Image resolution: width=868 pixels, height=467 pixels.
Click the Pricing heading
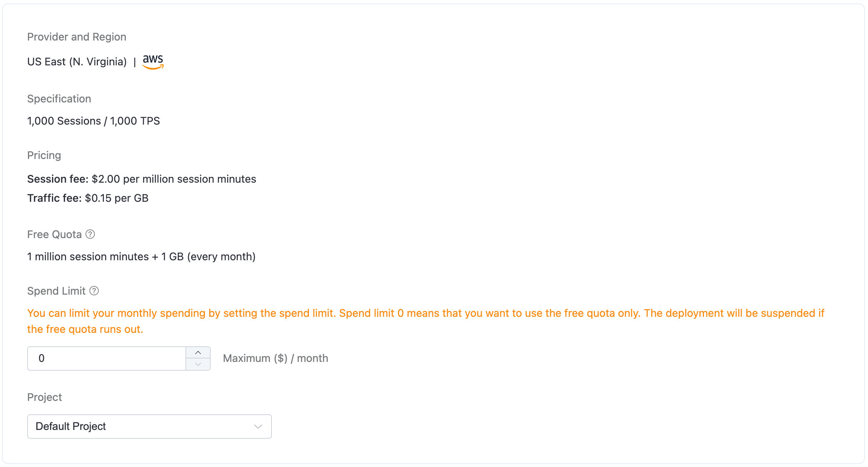[x=44, y=156]
